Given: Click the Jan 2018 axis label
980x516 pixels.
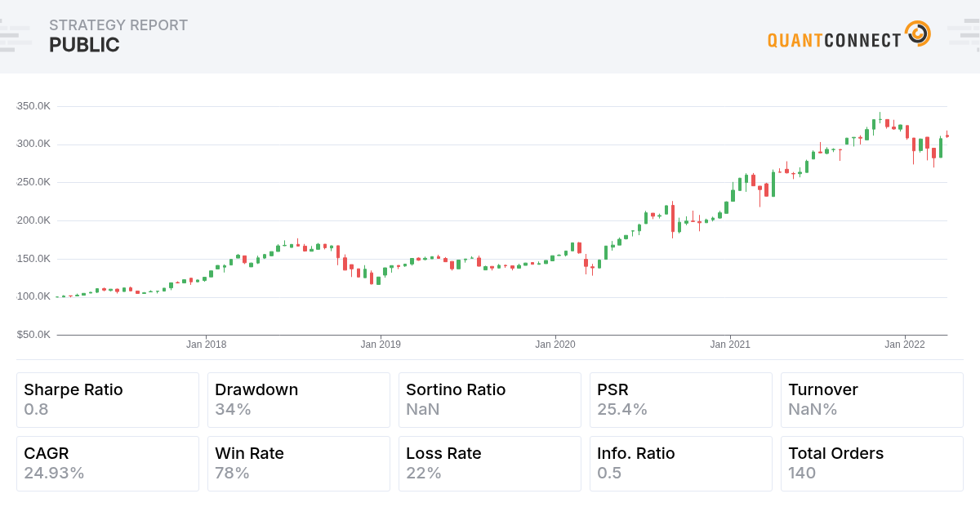Looking at the screenshot, I should [207, 345].
